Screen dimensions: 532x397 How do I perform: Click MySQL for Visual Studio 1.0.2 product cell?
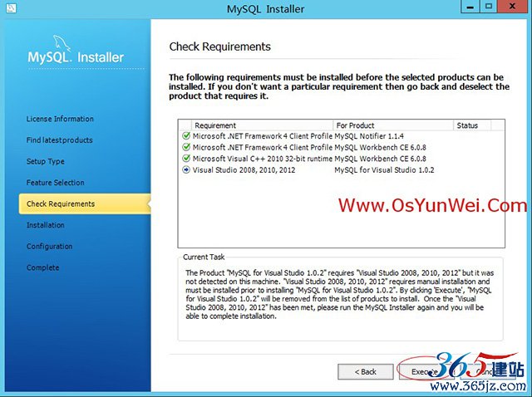point(384,170)
